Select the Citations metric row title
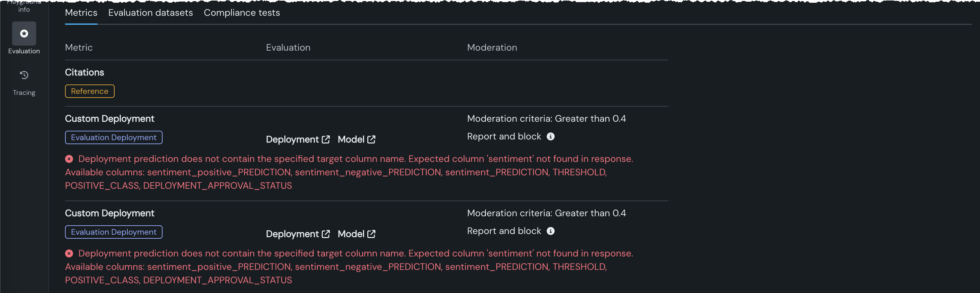980x293 pixels. point(84,72)
